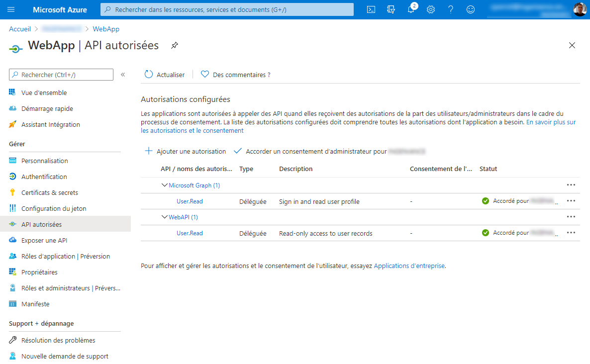This screenshot has height=364, width=590.
Task: Click the Microsoft Azure logo text
Action: [x=60, y=10]
